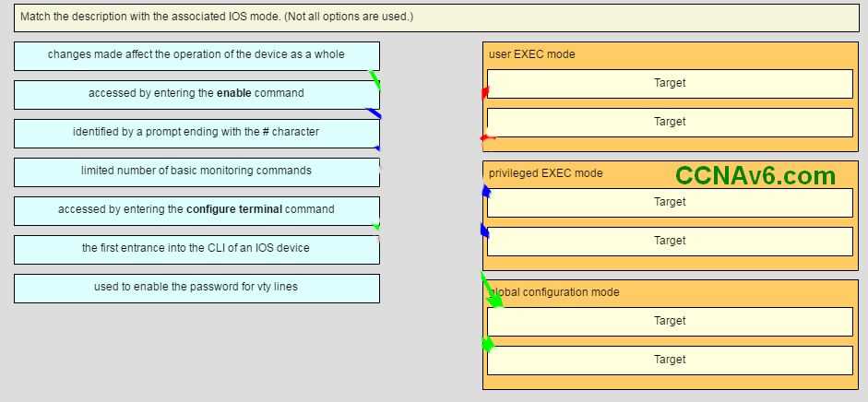Select 'identified by a prompt ending with #' box
The height and width of the screenshot is (402, 868).
coord(196,134)
